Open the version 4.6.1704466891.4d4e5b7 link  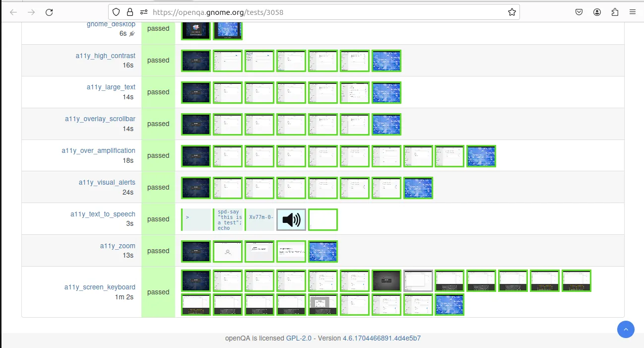pos(382,338)
